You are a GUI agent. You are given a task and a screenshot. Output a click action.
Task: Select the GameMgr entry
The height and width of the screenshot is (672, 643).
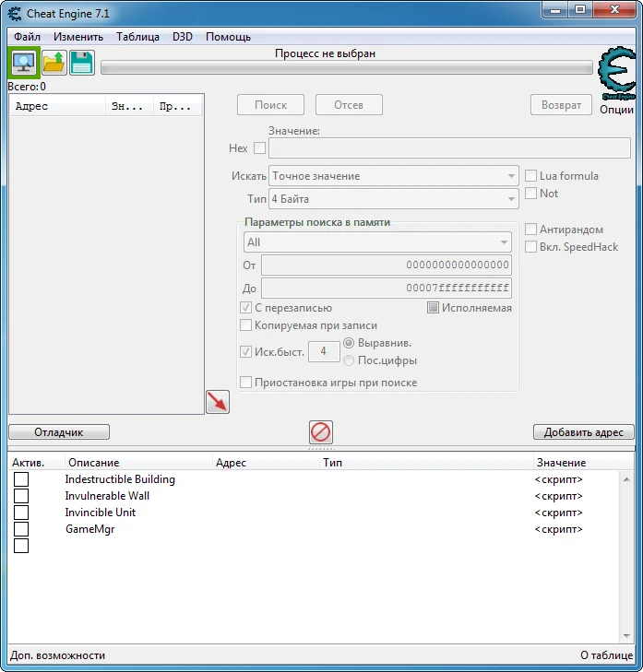pyautogui.click(x=90, y=529)
